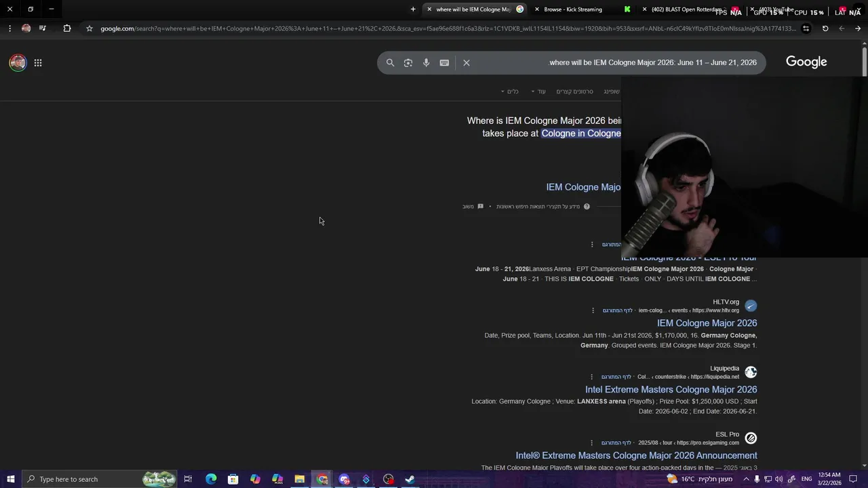Clear the search query with X
868x488 pixels.
(467, 62)
